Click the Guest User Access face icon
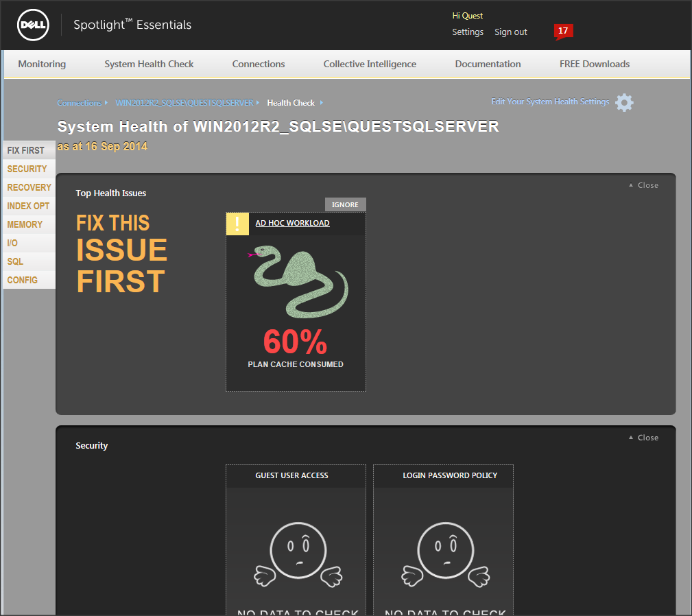This screenshot has height=616, width=692. click(298, 555)
